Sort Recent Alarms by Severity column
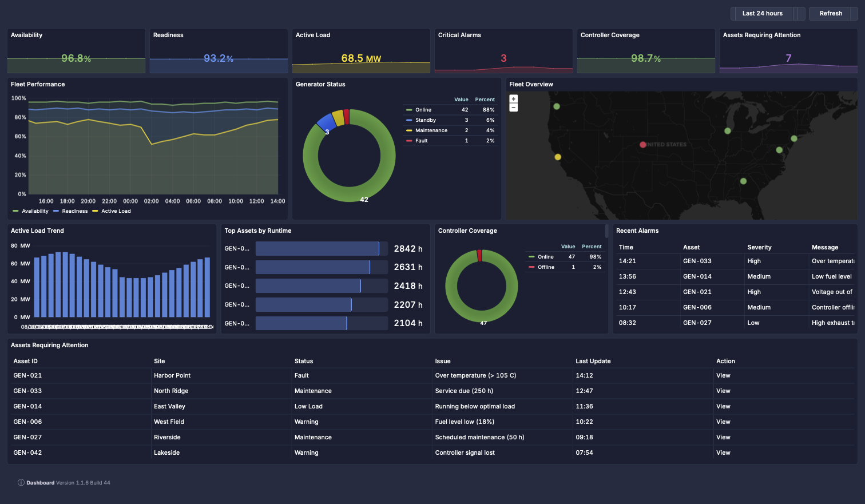The image size is (865, 504). click(759, 247)
